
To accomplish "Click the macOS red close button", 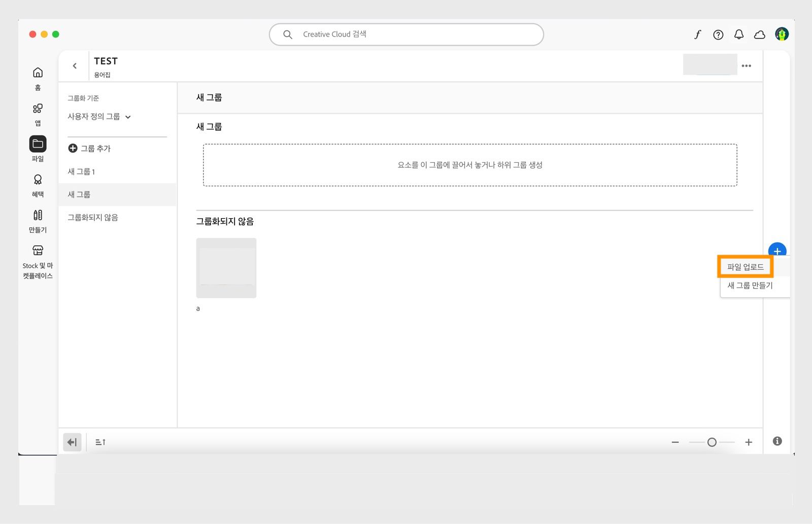I will click(x=32, y=34).
